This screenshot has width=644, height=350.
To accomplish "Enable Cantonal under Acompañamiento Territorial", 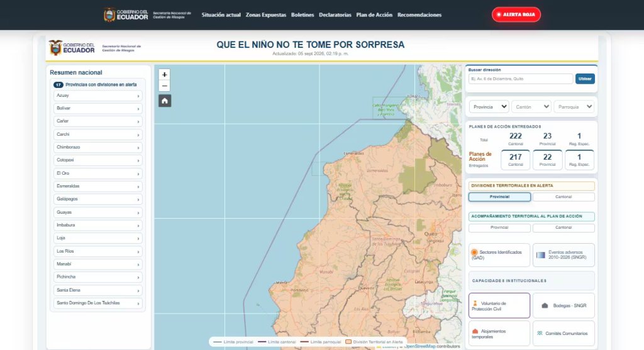I will pyautogui.click(x=563, y=227).
